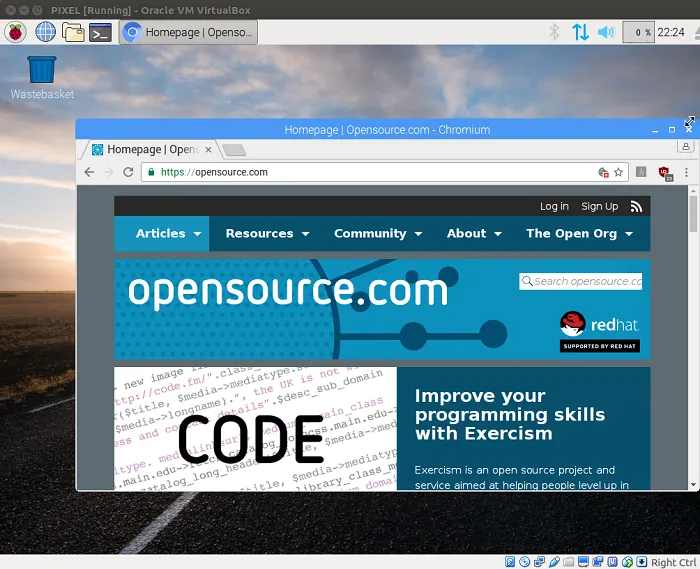
Task: Launch the web browser from the taskbar globe
Action: 45,32
